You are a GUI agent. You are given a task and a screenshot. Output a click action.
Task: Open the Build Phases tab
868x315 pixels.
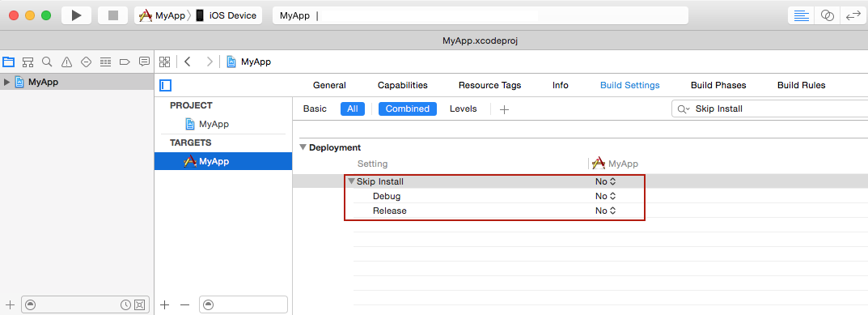pyautogui.click(x=718, y=85)
